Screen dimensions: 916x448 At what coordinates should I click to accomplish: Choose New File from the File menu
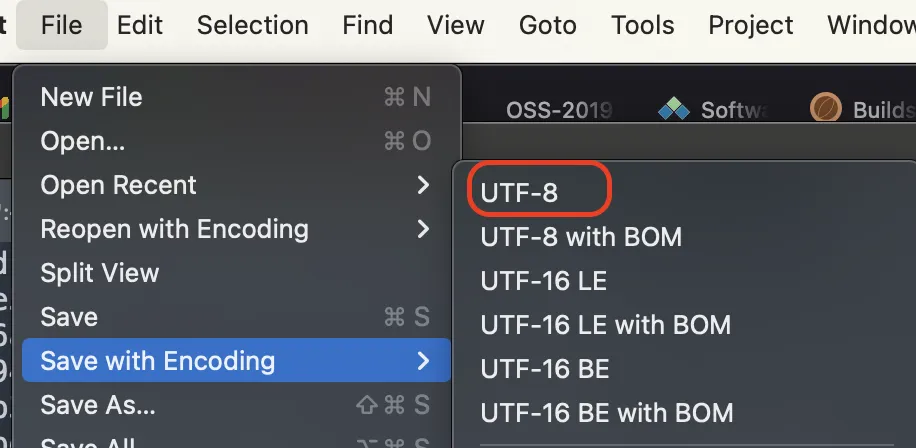pyautogui.click(x=91, y=97)
